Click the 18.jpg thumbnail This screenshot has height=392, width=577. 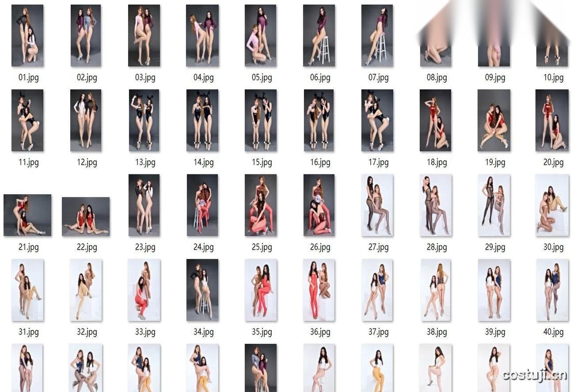[435, 121]
